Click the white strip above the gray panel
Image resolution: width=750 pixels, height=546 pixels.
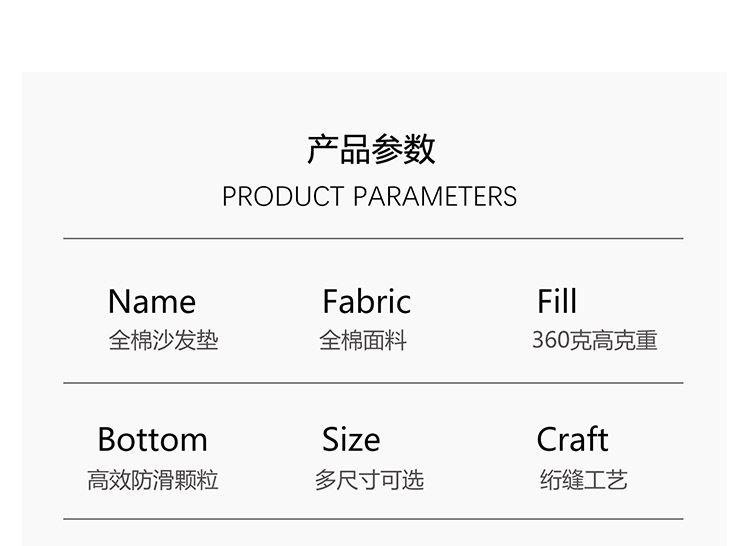tap(375, 35)
